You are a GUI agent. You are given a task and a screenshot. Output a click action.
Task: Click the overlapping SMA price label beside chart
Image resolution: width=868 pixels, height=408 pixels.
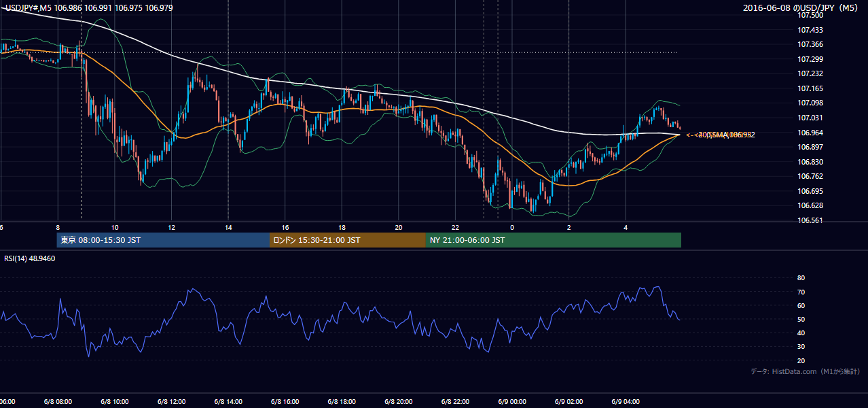(x=720, y=135)
